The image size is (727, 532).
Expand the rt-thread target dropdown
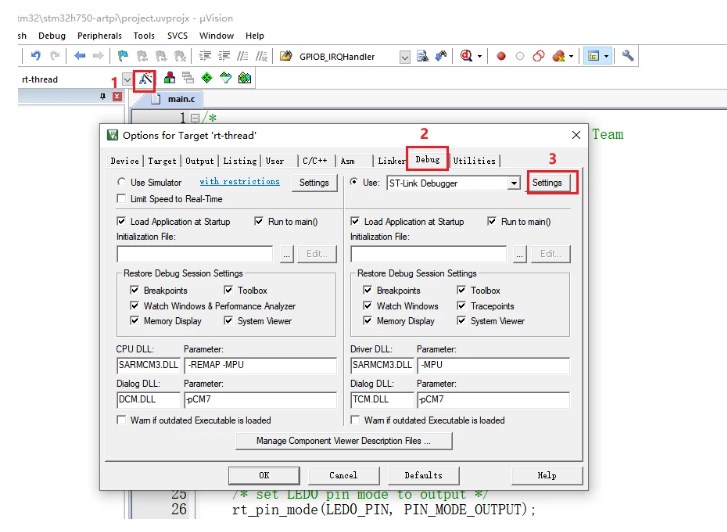point(127,79)
